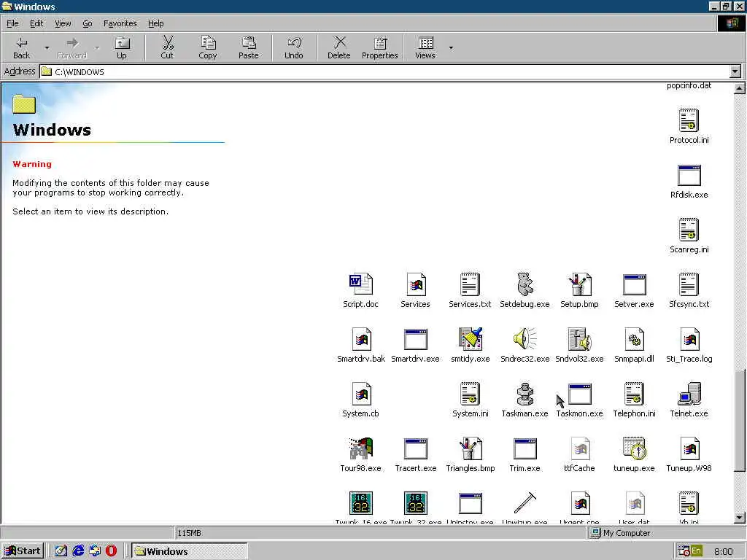747x560 pixels.
Task: Click the Windows logo throbber icon
Action: point(731,23)
